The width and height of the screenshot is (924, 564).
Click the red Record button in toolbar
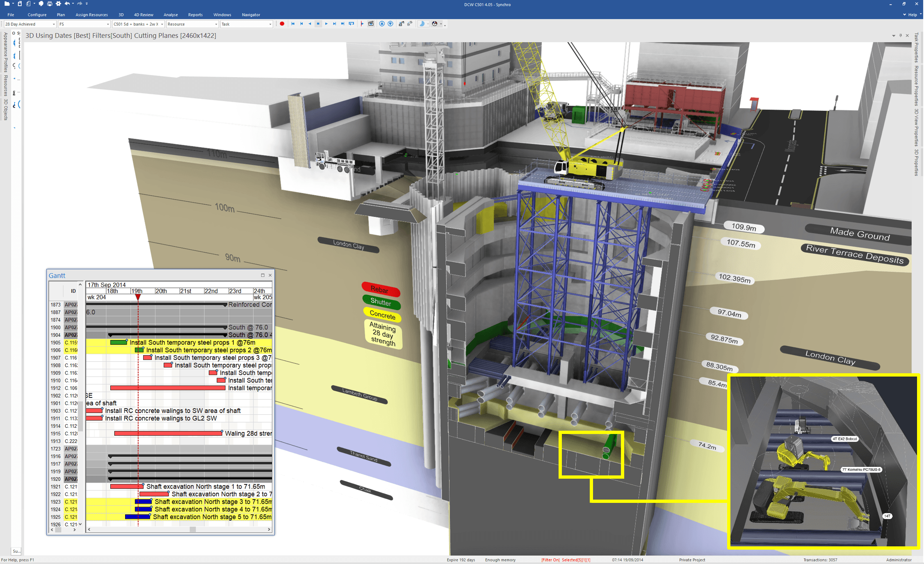click(282, 24)
